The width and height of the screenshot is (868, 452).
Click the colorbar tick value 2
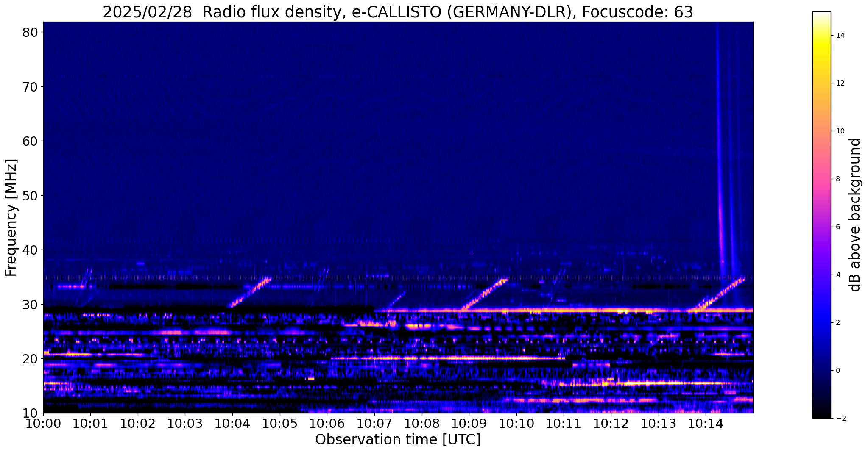click(x=838, y=323)
